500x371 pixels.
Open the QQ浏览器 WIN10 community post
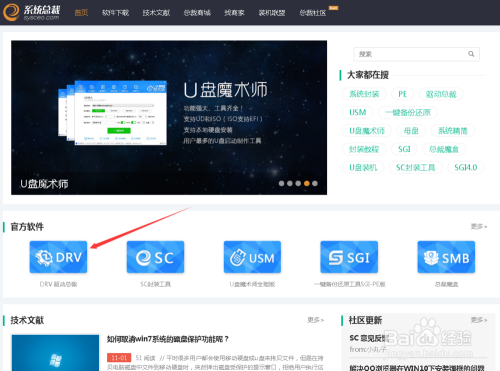coord(417,368)
